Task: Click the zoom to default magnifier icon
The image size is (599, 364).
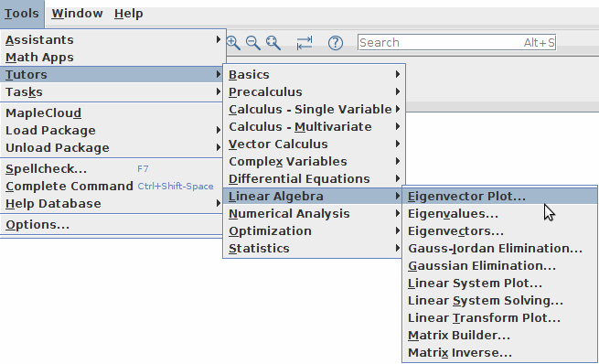Action: [273, 43]
